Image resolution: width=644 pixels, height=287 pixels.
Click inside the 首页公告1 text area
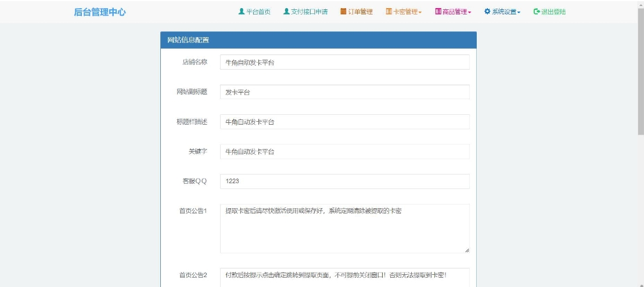click(344, 228)
